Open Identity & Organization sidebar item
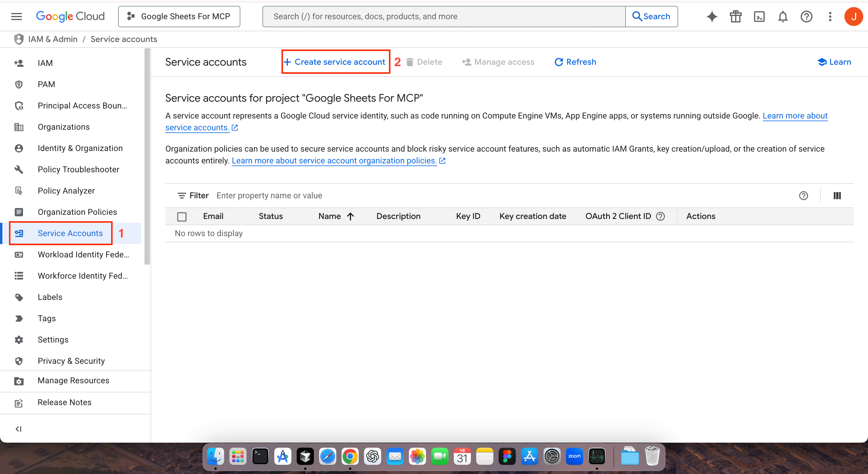This screenshot has height=474, width=868. click(x=71, y=148)
